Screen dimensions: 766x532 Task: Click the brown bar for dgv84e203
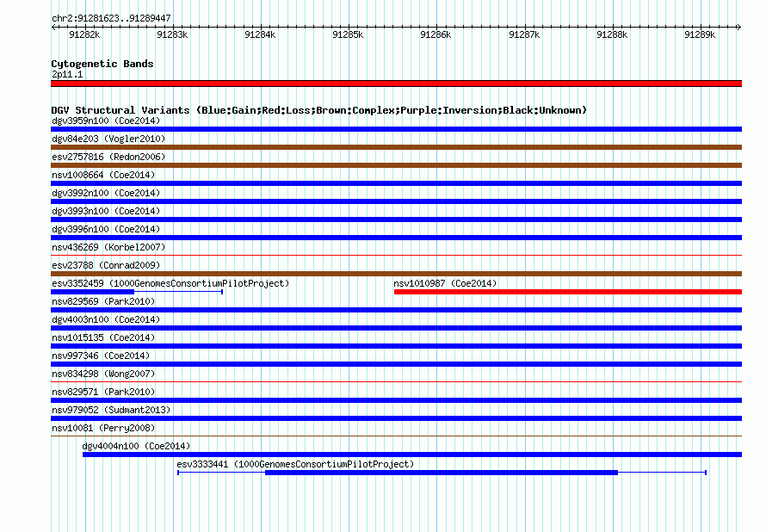(x=396, y=147)
